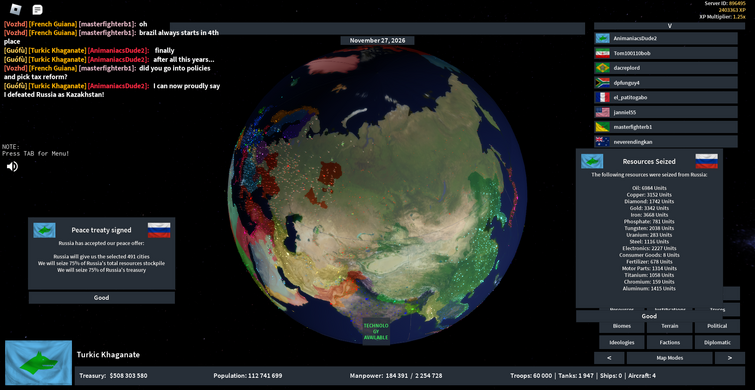The width and height of the screenshot is (755, 390).
Task: Click Russia flag in Resources Seized panel
Action: click(706, 161)
